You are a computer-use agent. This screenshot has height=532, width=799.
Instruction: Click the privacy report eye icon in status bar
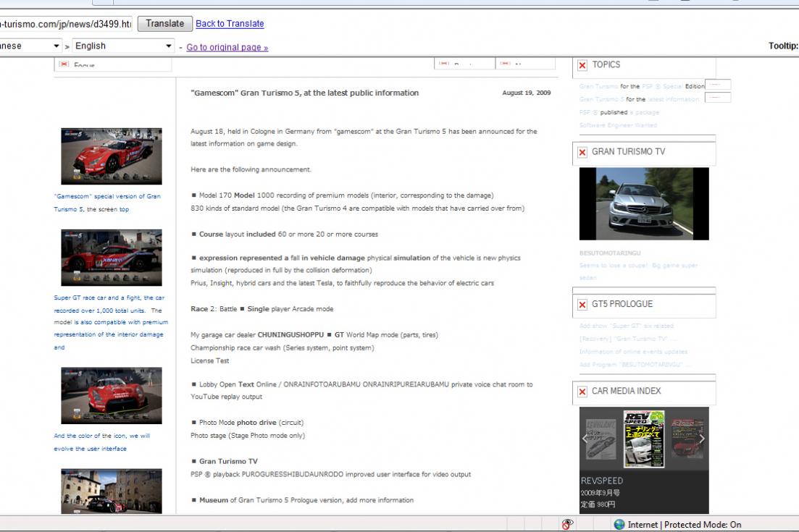(568, 525)
